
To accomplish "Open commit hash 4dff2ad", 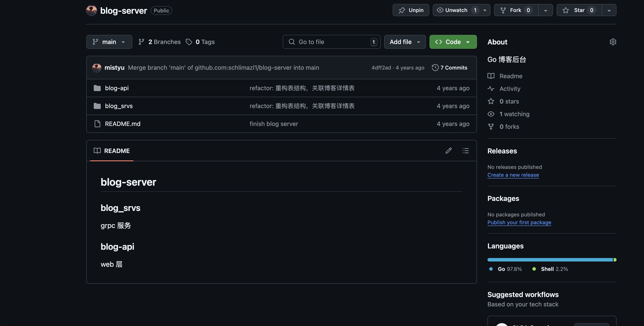I will coord(381,68).
